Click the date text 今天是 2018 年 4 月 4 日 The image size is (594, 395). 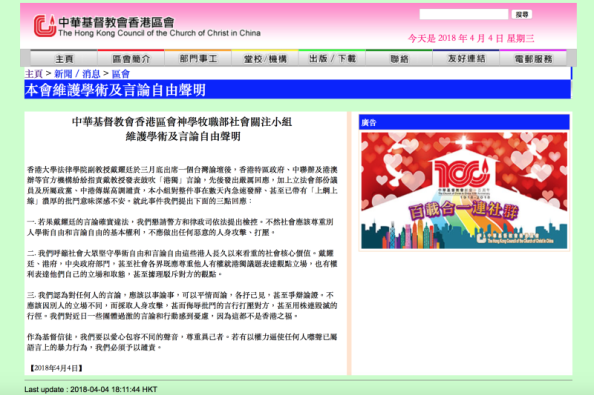471,38
